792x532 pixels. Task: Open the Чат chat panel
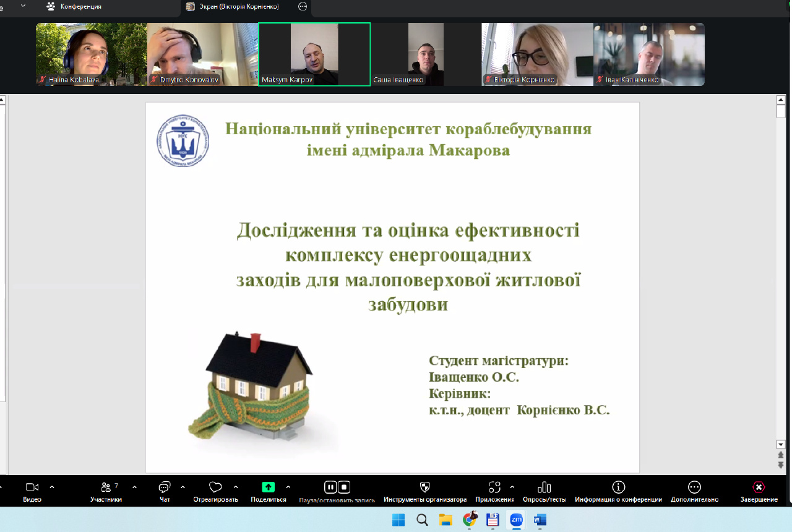click(x=165, y=488)
